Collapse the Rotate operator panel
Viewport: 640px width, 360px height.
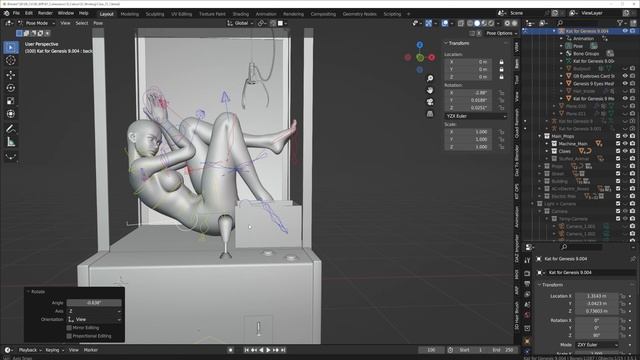[x=28, y=292]
